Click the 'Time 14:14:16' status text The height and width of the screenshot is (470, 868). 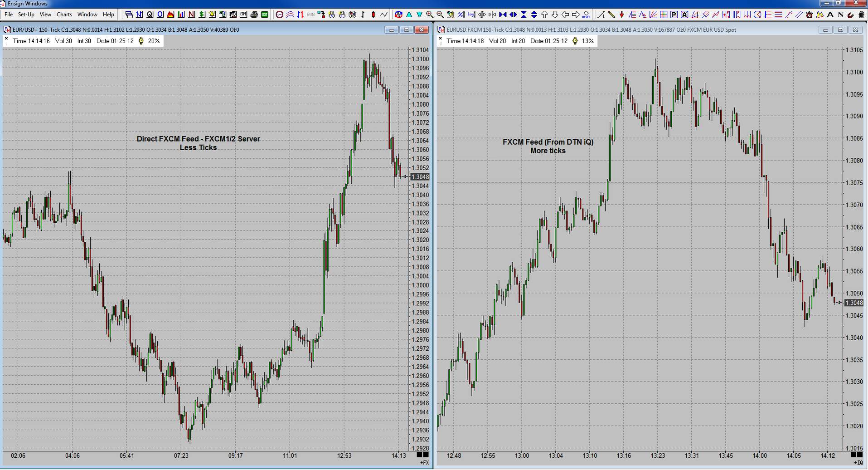click(x=31, y=41)
